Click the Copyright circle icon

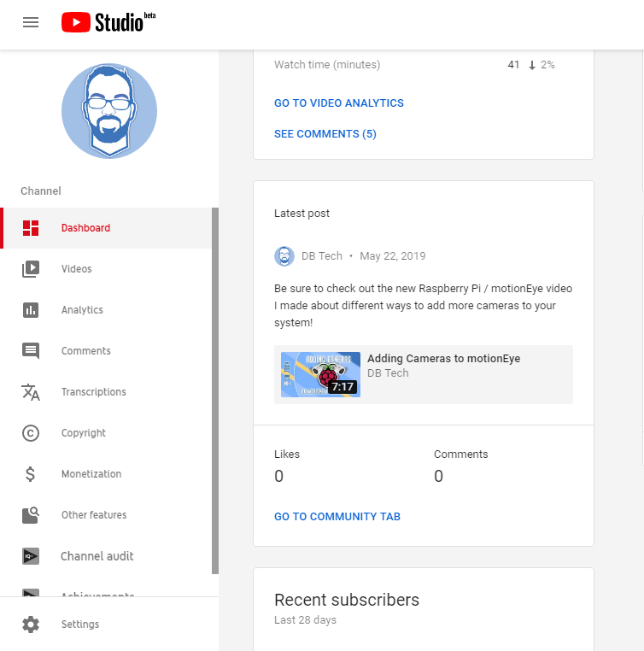(x=31, y=433)
